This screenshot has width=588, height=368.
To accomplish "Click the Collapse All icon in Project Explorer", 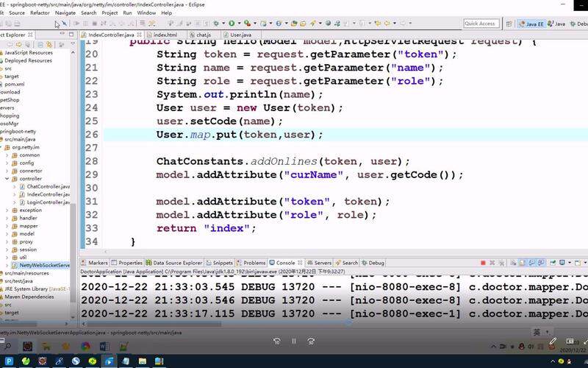I will click(40, 45).
